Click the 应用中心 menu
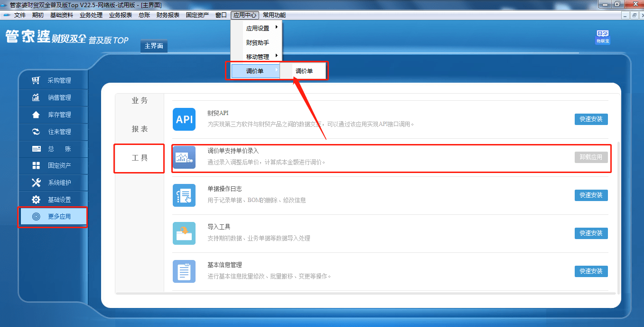Image resolution: width=644 pixels, height=327 pixels. [245, 15]
